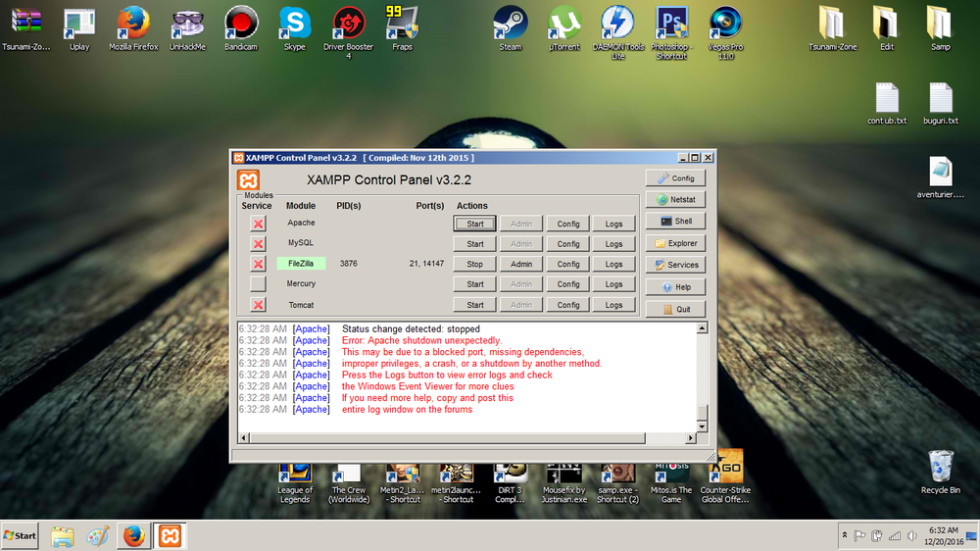The width and height of the screenshot is (980, 551).
Task: Open Explorer from XAMPP panel
Action: [x=675, y=243]
